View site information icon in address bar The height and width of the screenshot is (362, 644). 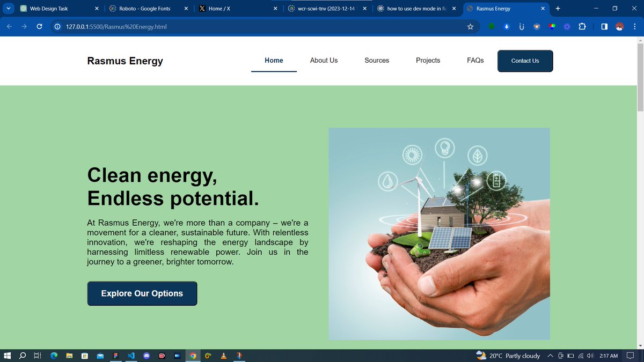click(57, 26)
